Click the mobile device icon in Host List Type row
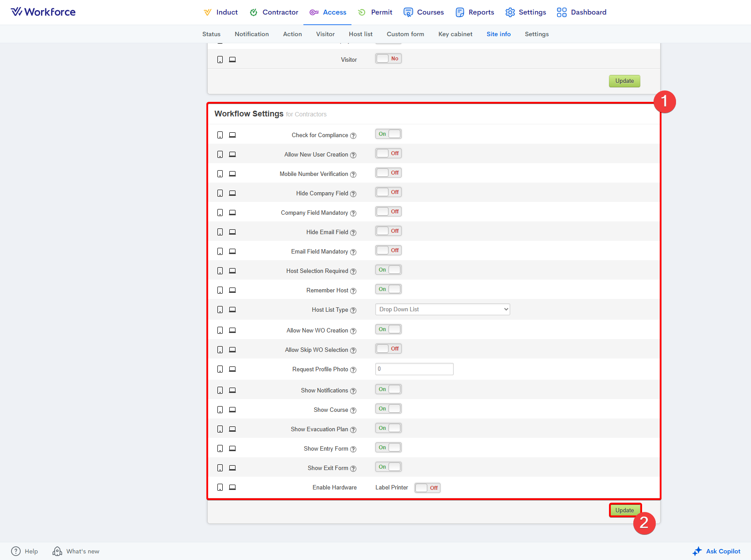The image size is (751, 560). 220,310
